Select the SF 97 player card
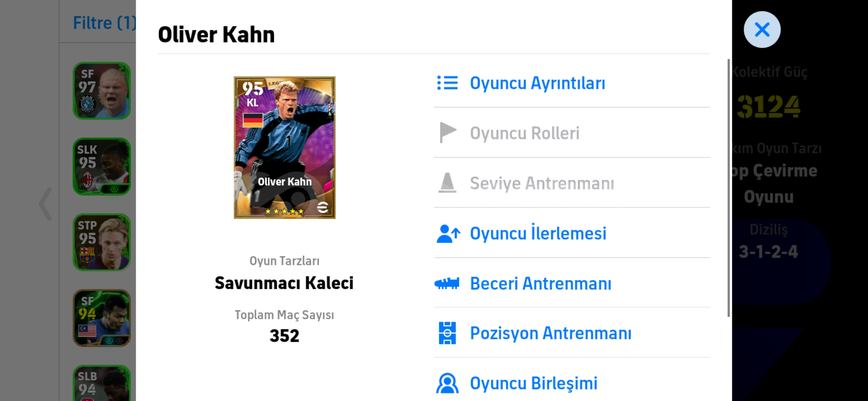 click(x=102, y=91)
